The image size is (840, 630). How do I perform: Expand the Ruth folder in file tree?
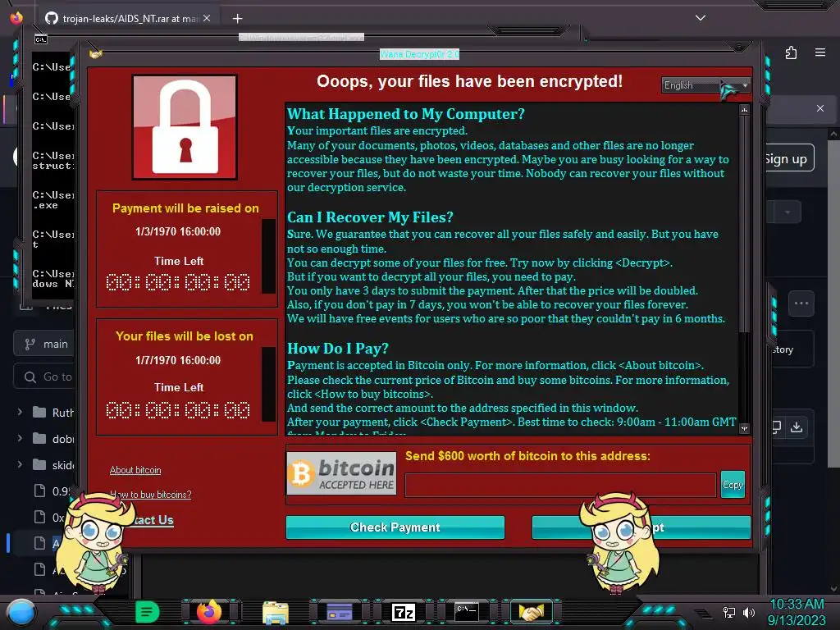(20, 412)
